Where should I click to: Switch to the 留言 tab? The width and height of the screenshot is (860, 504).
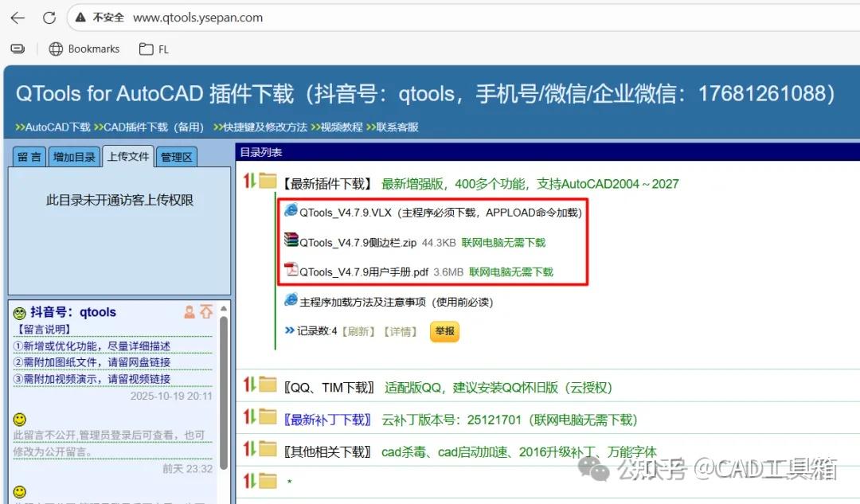[x=29, y=157]
